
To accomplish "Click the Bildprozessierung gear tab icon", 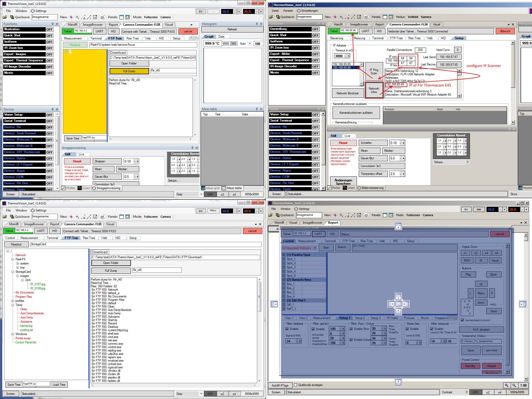I will coord(359,188).
